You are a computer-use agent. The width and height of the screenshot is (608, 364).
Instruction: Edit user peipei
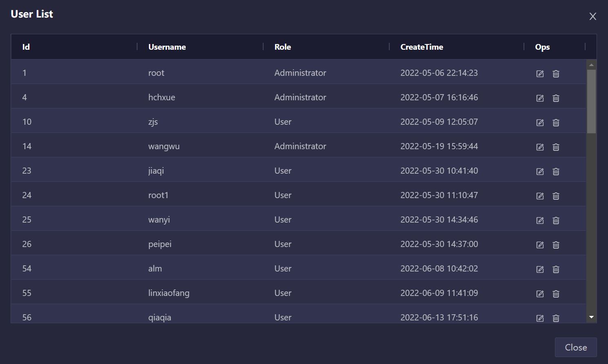tap(540, 245)
